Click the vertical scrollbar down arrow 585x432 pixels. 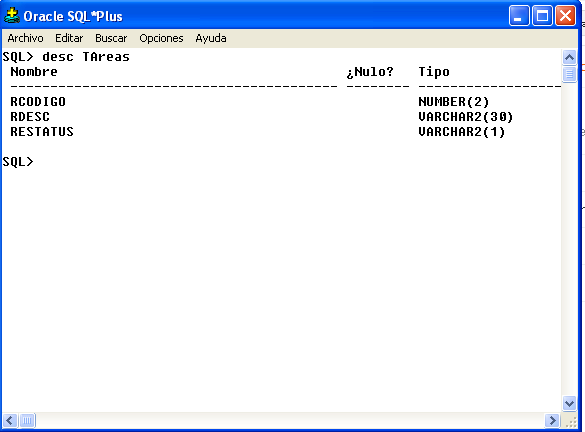tap(569, 403)
